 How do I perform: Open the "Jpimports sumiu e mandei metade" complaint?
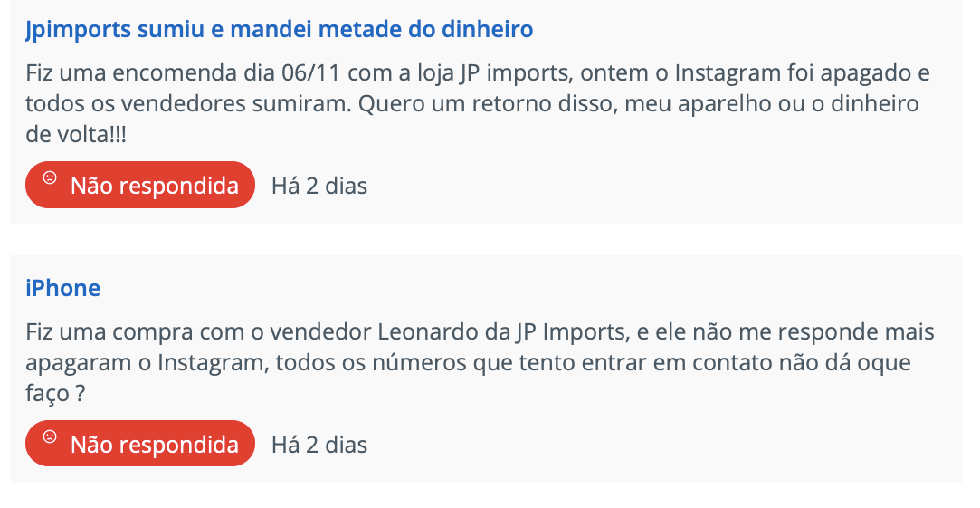(x=280, y=29)
